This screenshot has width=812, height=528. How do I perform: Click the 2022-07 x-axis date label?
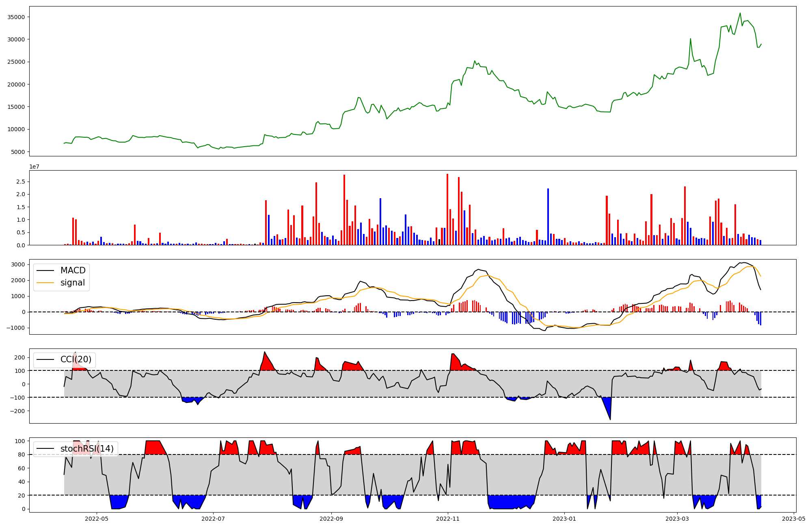pyautogui.click(x=213, y=519)
